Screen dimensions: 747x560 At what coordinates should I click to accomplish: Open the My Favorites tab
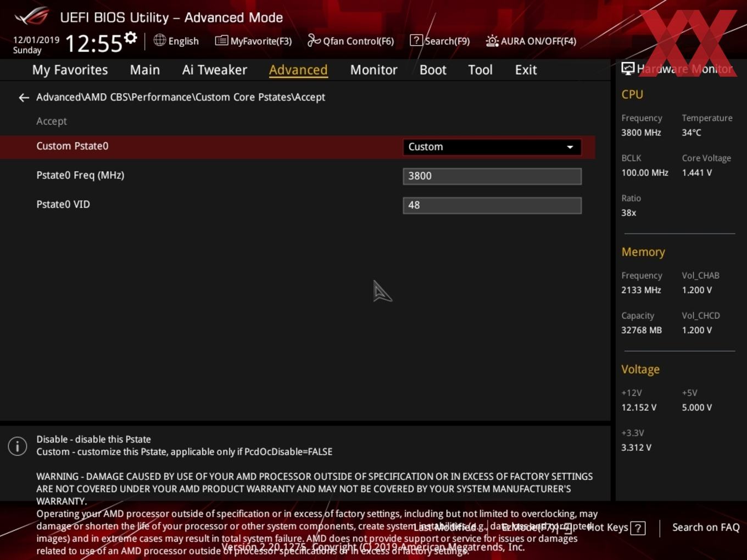pyautogui.click(x=70, y=70)
